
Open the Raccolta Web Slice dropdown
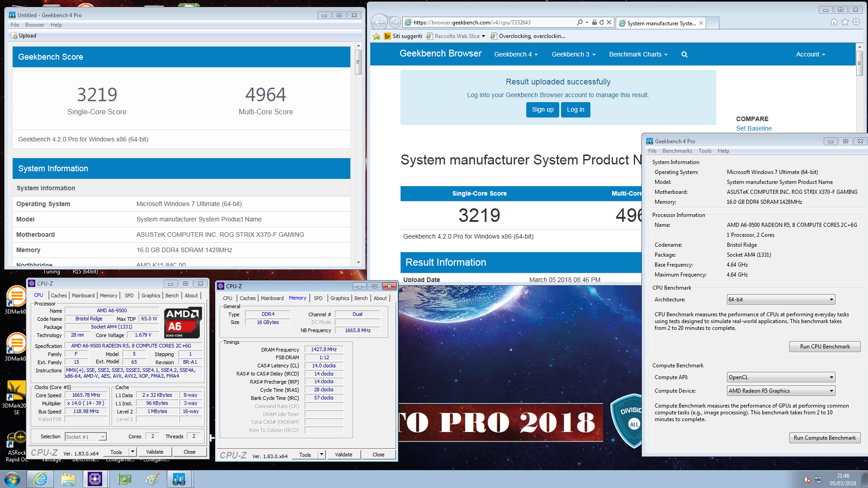coord(483,36)
